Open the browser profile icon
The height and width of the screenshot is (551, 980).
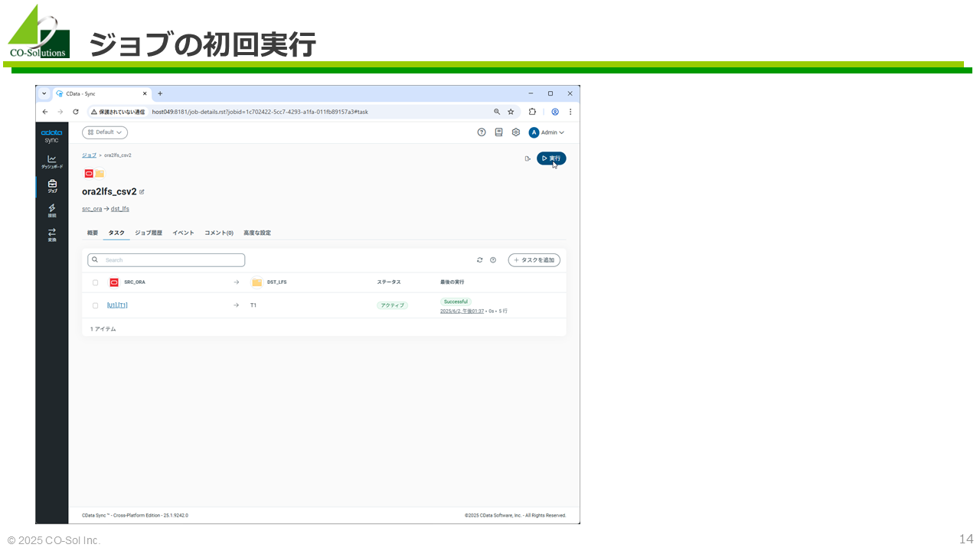coord(555,112)
